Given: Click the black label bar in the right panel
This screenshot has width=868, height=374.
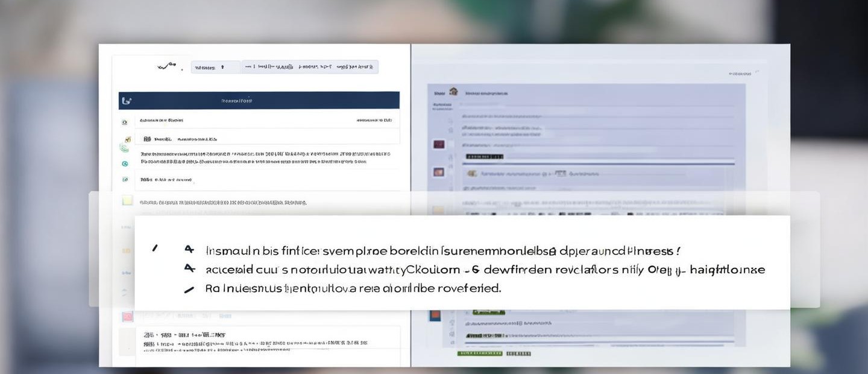Looking at the screenshot, I should tap(485, 157).
